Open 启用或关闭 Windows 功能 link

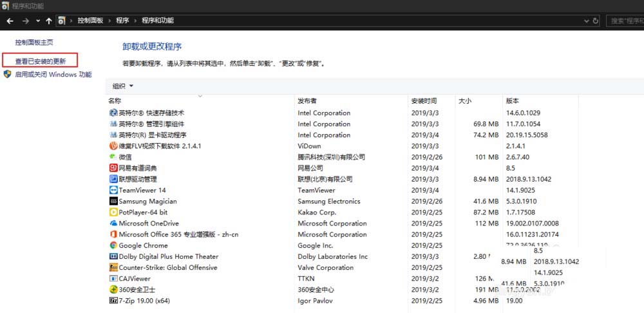click(x=53, y=74)
